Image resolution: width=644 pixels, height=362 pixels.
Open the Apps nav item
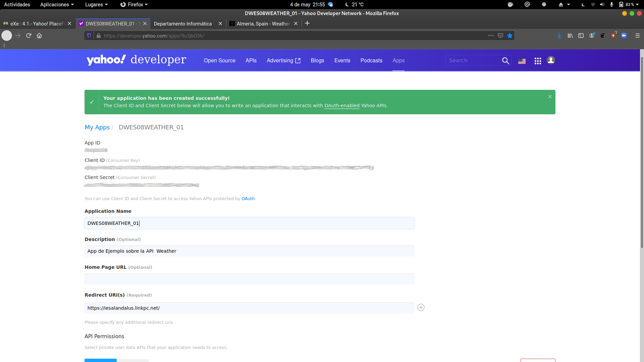coord(398,61)
